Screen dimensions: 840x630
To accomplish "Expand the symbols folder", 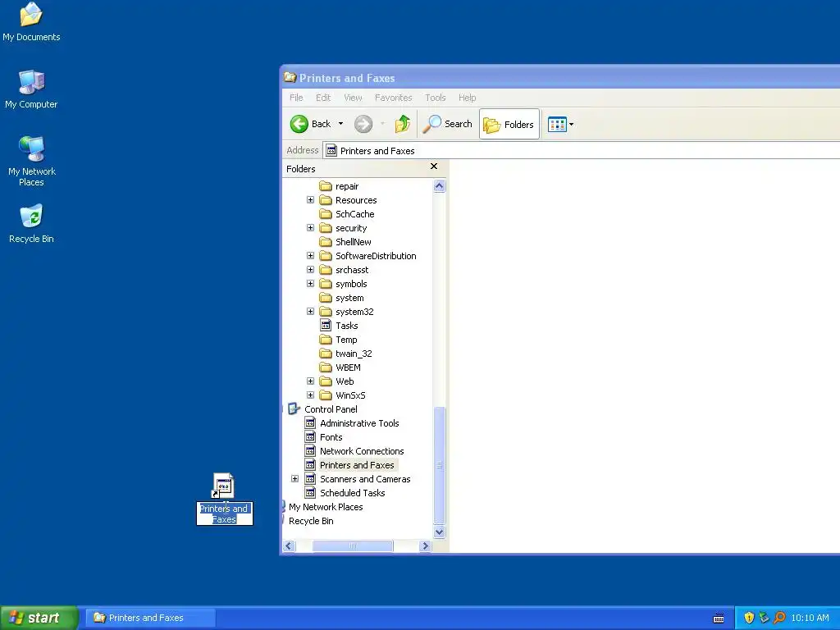I will [x=310, y=283].
